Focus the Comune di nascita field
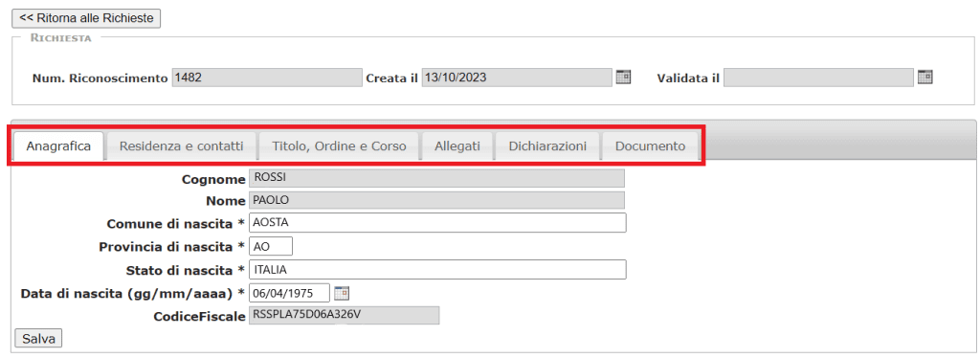Screen dimensions: 980x358 (437, 222)
